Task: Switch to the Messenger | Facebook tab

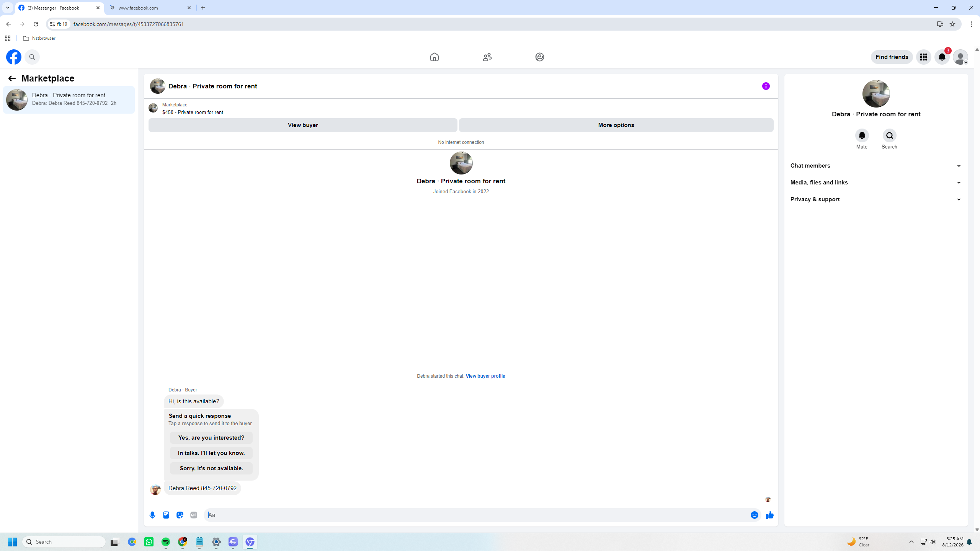Action: (59, 8)
